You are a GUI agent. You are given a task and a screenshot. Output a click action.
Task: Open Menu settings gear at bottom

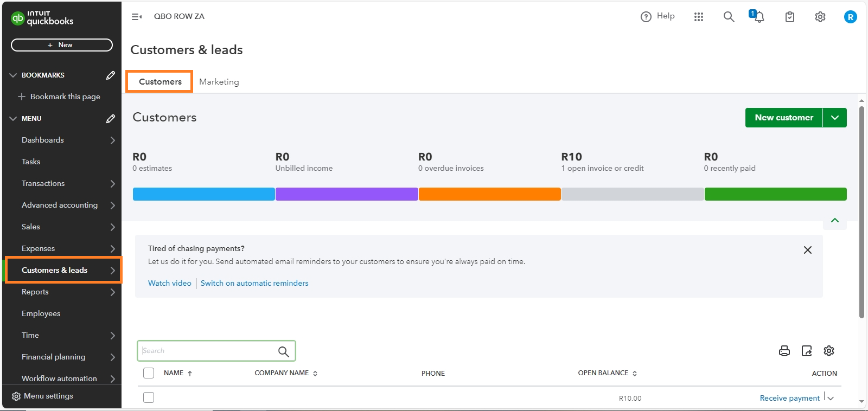click(x=16, y=396)
